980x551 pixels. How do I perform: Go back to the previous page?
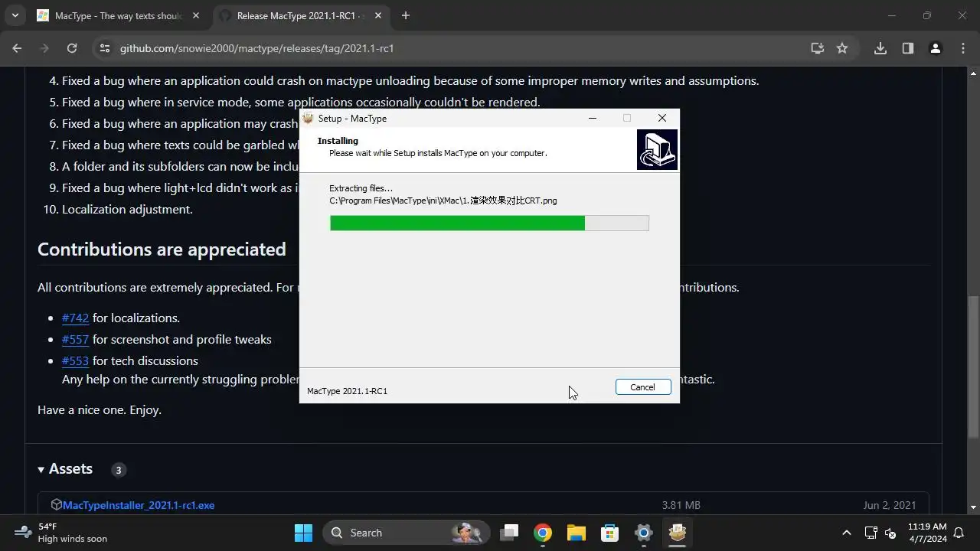[17, 48]
